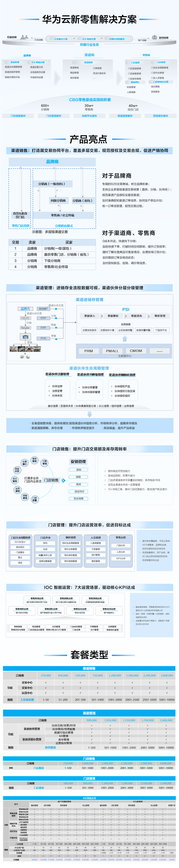Open 门店精细化运营 tab under 零售商

(161, 82)
